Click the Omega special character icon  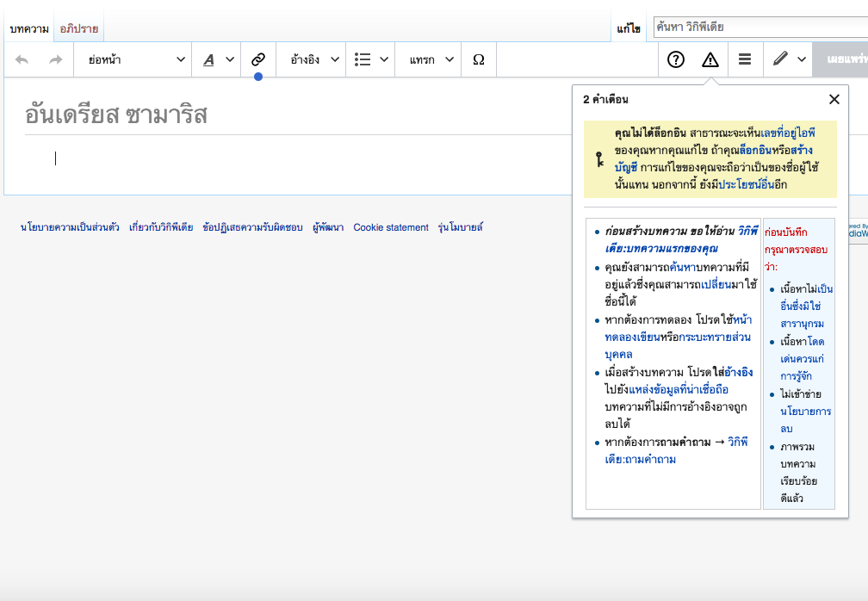click(x=479, y=59)
